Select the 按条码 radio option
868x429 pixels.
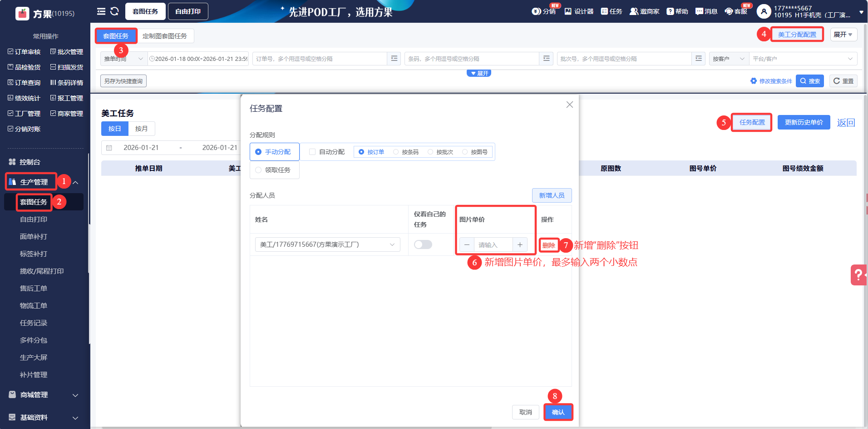tap(406, 152)
